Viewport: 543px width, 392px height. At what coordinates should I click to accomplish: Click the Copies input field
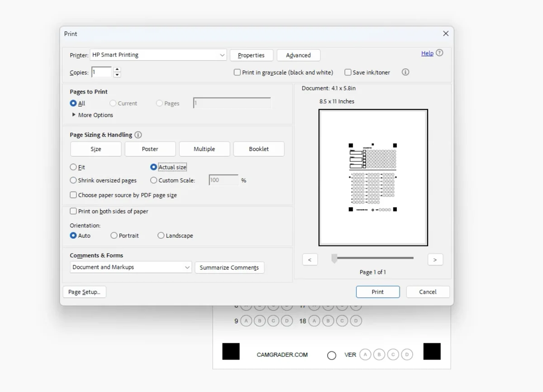(101, 72)
